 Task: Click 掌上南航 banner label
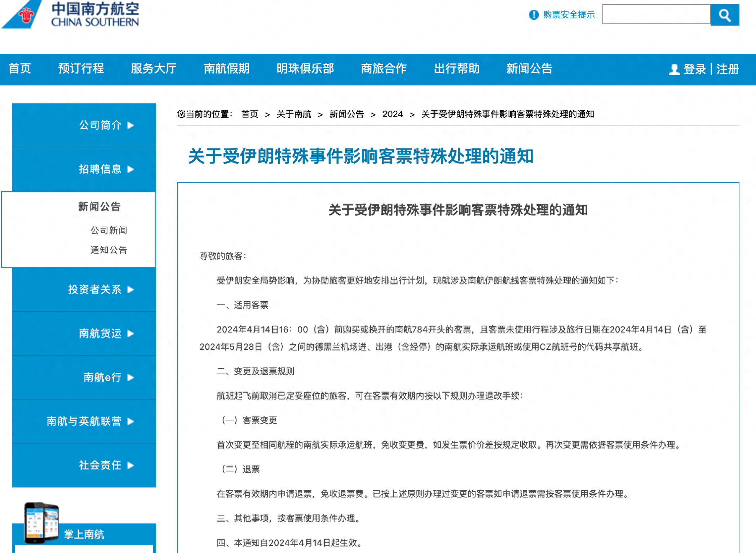point(84,534)
